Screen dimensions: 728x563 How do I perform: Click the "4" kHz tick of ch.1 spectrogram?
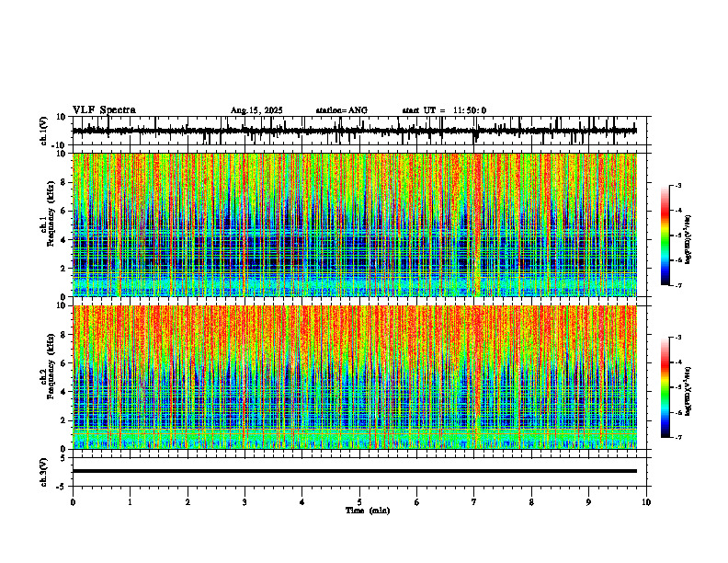[x=63, y=240]
